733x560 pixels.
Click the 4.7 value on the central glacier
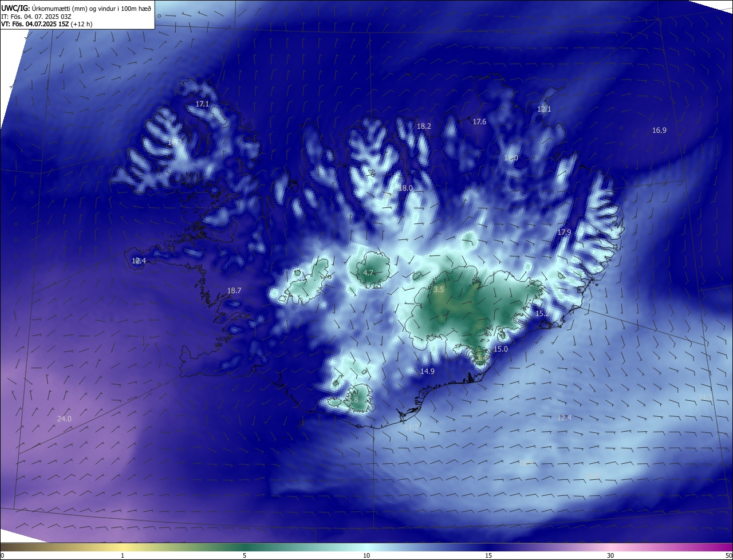(368, 273)
